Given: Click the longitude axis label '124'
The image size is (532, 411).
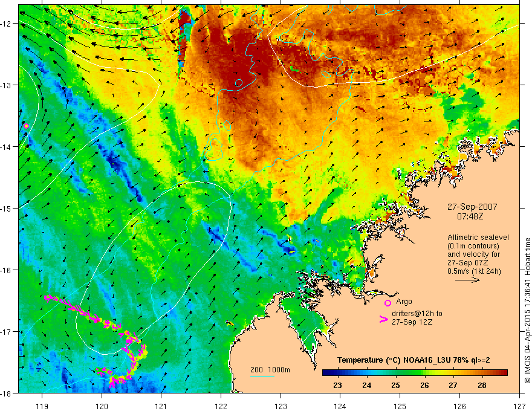Looking at the screenshot, I should coord(340,406).
